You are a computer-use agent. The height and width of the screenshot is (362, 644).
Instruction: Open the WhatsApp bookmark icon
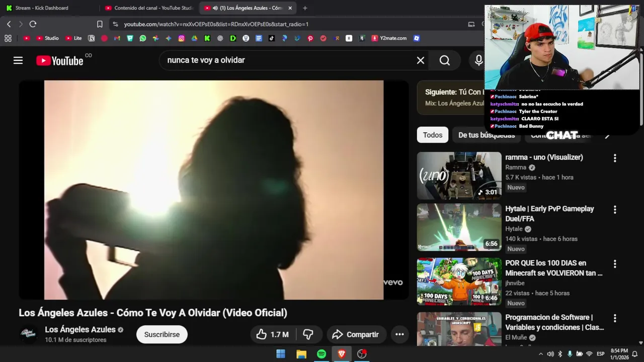coord(143,38)
